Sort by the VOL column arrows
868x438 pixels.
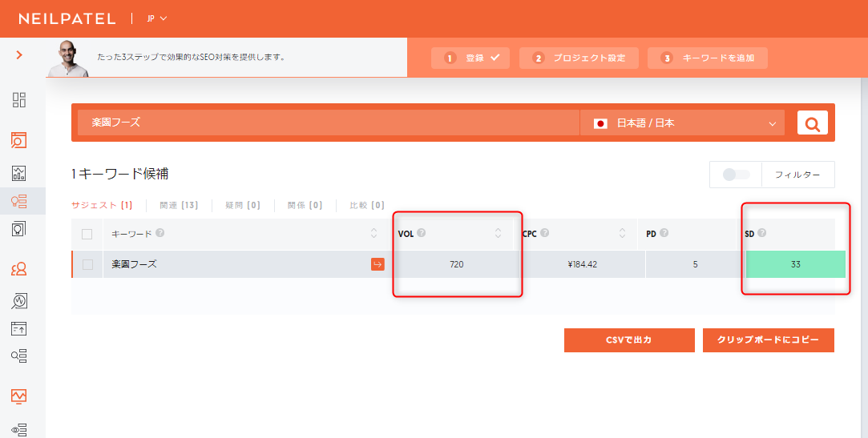(x=498, y=233)
